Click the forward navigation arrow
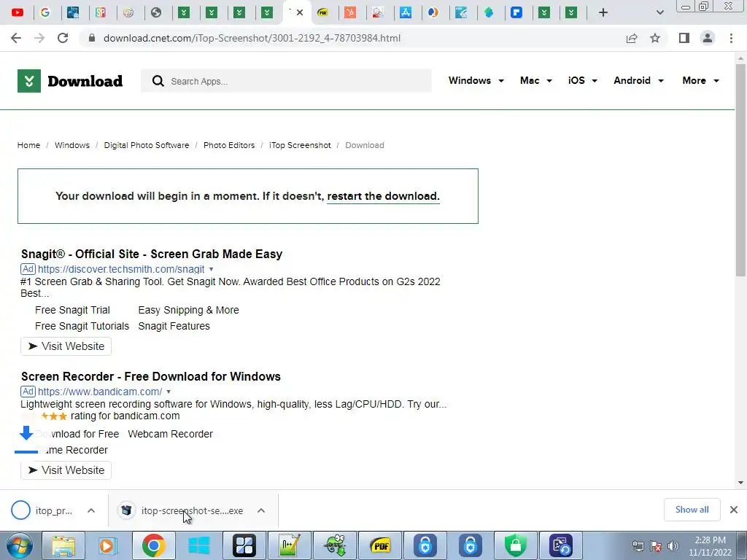This screenshot has width=747, height=560. [x=39, y=38]
